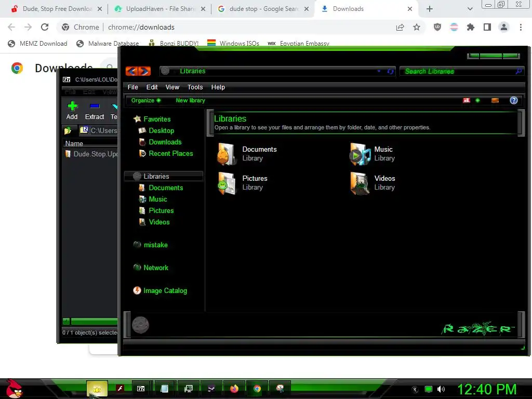This screenshot has width=532, height=399.
Task: Click Extract button in 7-Zip window
Action: click(x=95, y=111)
